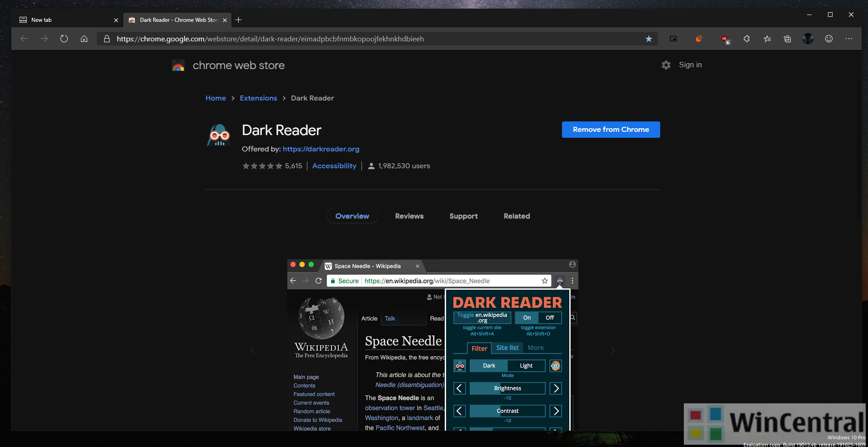
Task: Show the Related tab
Action: click(x=517, y=216)
